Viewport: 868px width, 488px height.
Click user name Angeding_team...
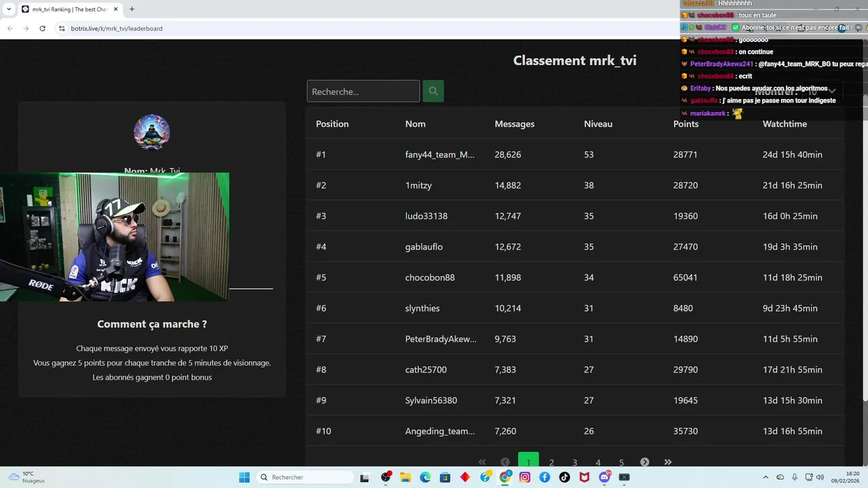pyautogui.click(x=440, y=431)
